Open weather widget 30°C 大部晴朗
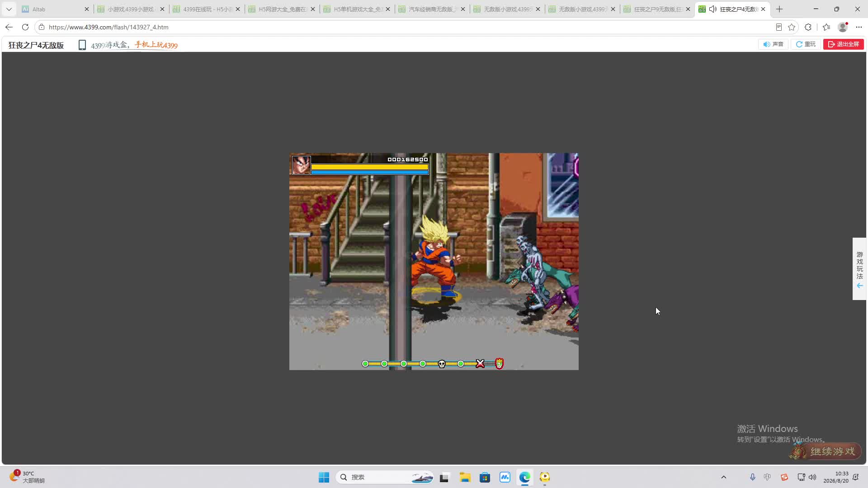 coord(27,477)
